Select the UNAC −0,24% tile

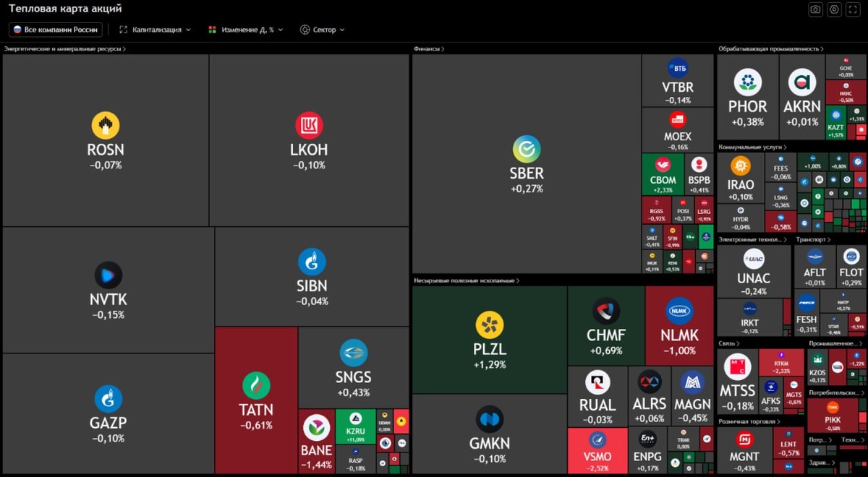click(754, 272)
